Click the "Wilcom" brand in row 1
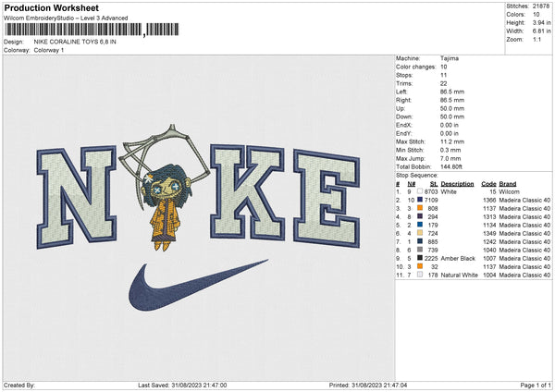Screen dimensions: 555x392 510,191
